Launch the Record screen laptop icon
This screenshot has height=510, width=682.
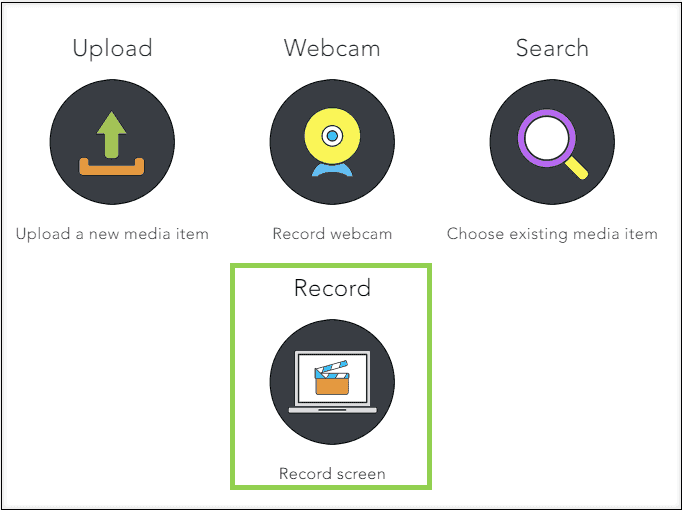332,382
